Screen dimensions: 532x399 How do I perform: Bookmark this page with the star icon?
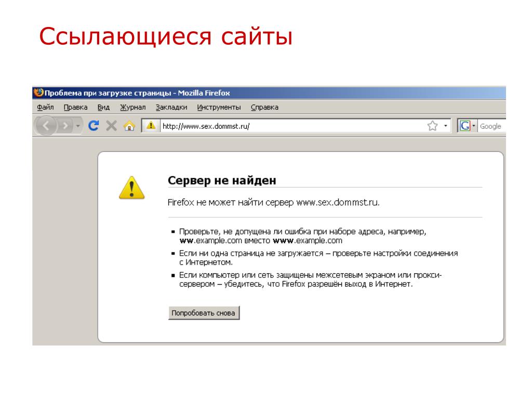(x=432, y=126)
